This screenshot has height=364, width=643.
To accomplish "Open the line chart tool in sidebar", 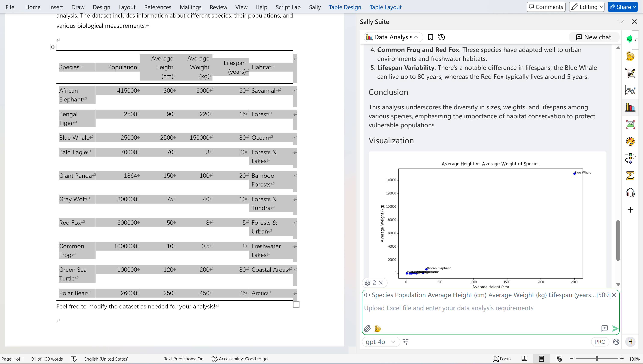I will click(x=630, y=90).
